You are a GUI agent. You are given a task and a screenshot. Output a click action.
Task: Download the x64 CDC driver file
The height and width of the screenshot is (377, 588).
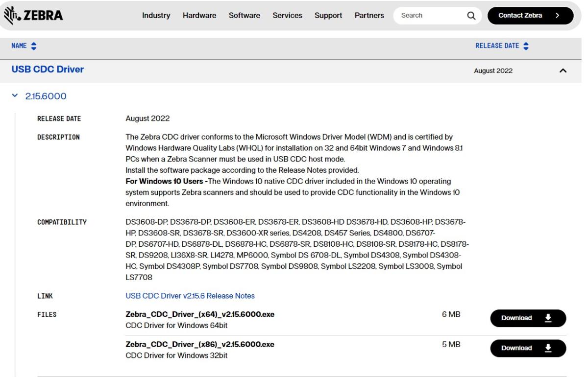click(x=528, y=318)
